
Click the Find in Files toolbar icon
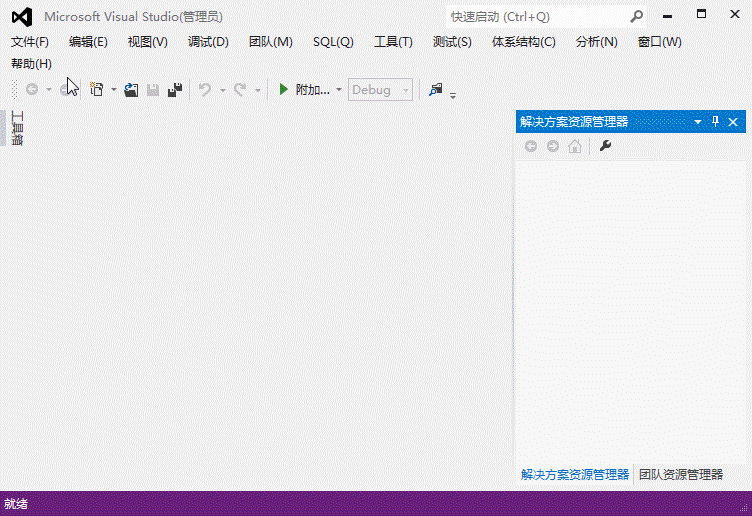coord(435,89)
